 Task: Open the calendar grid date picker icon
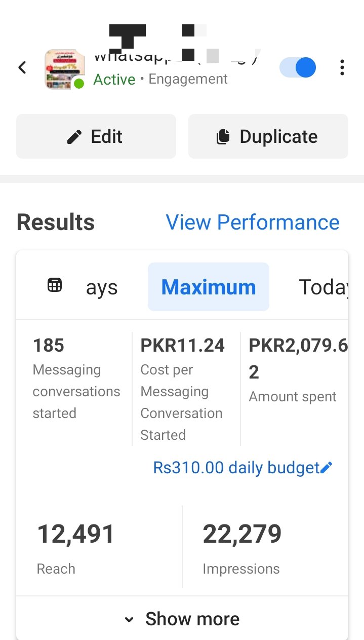(x=55, y=285)
